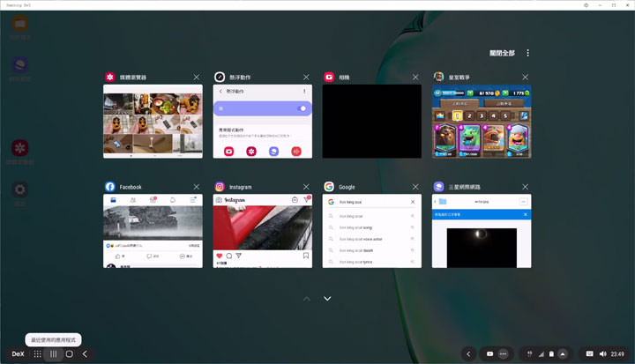Click the gear Settings desktop shortcut
635x364 pixels.
[x=19, y=189]
